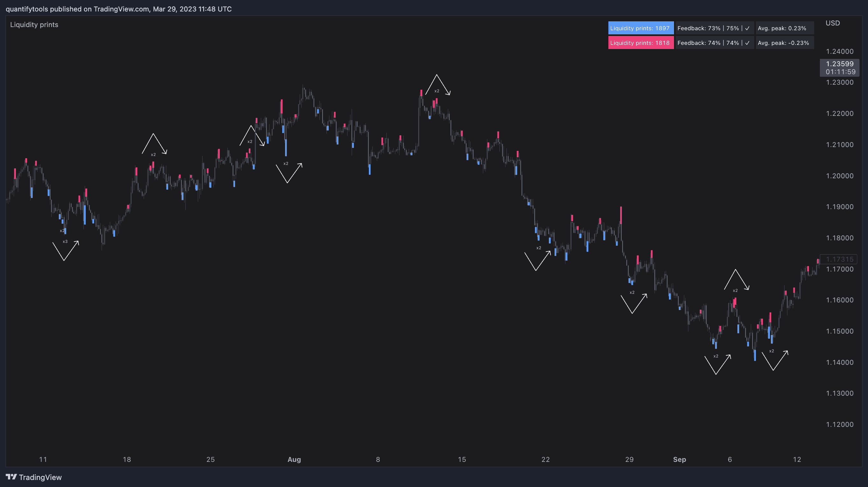The height and width of the screenshot is (487, 868).
Task: Click the checkmark in Feedback 73% | 75% cell
Action: tap(747, 28)
